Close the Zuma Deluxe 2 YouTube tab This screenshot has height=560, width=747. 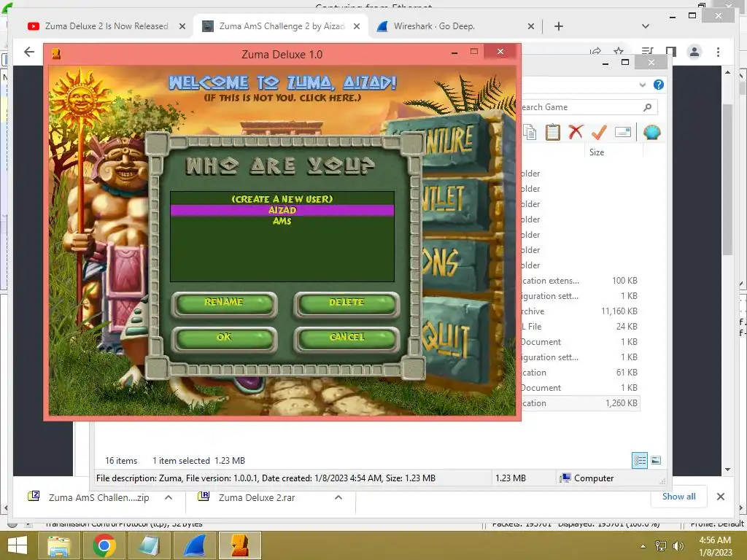click(x=182, y=26)
